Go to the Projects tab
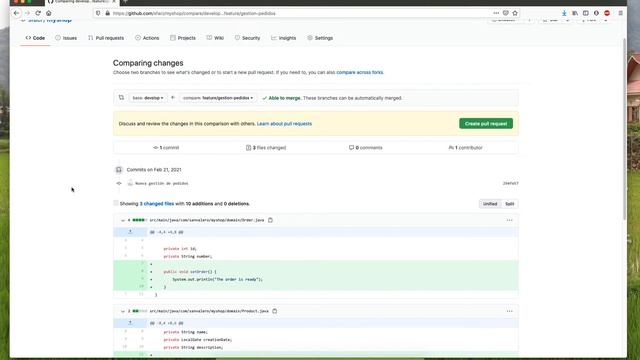Viewport: 640px width, 360px height. coord(183,38)
